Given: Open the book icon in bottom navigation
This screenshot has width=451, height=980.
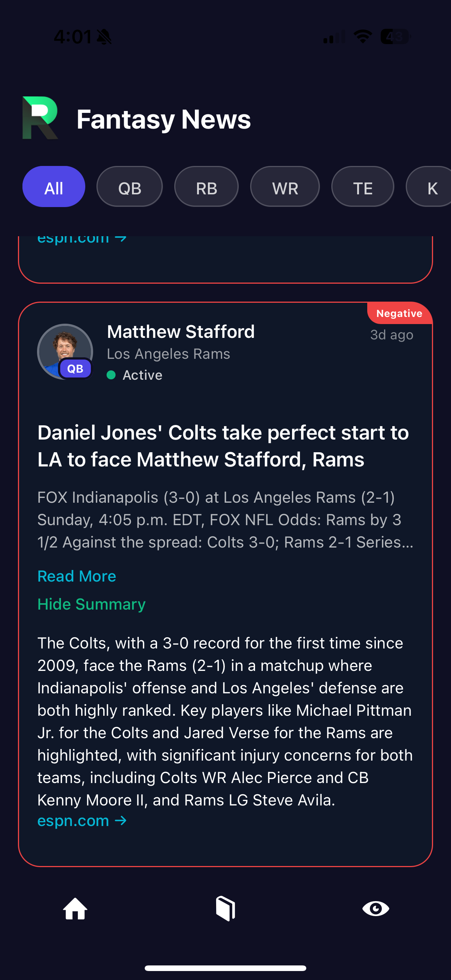Looking at the screenshot, I should tap(225, 909).
